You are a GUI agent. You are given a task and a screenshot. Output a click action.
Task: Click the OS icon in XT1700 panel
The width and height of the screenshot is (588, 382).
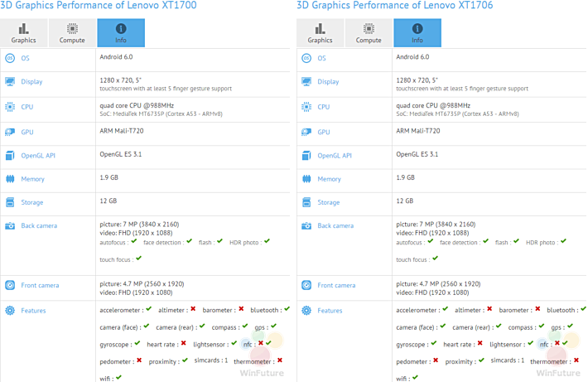pos(10,58)
